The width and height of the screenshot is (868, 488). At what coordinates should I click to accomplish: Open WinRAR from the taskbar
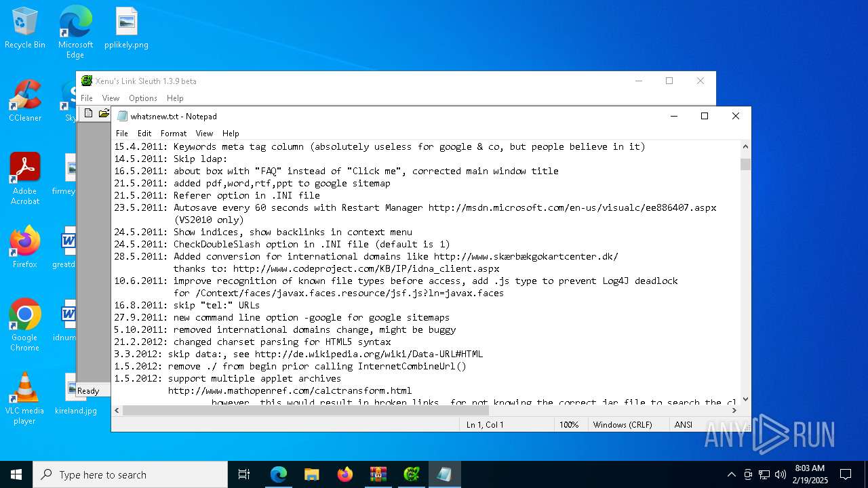click(378, 474)
